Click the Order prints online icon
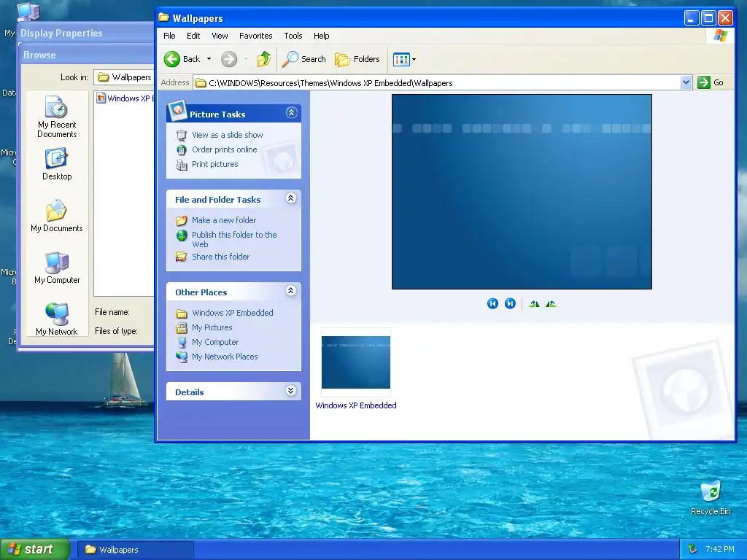The width and height of the screenshot is (747, 560). pyautogui.click(x=182, y=150)
